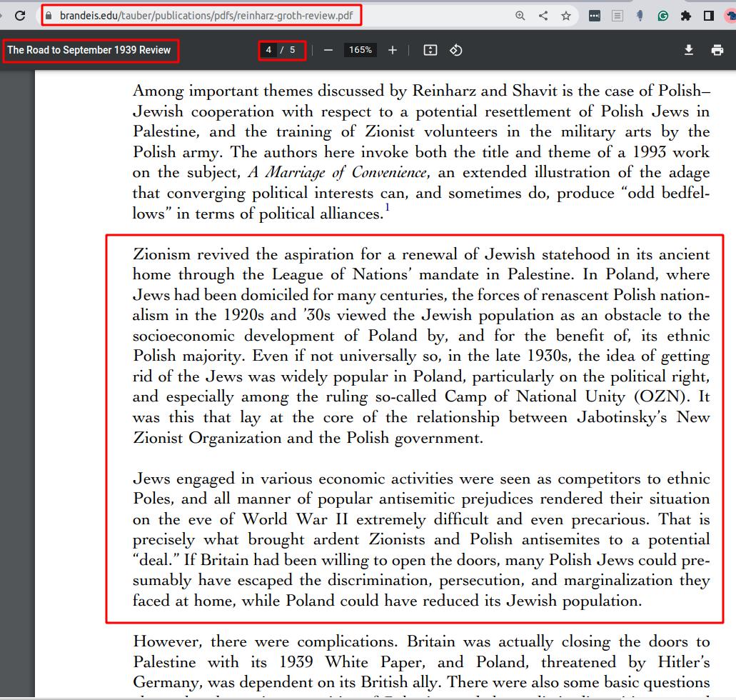Screen dimensions: 736x700
Task: Download the PDF file
Action: [x=689, y=50]
